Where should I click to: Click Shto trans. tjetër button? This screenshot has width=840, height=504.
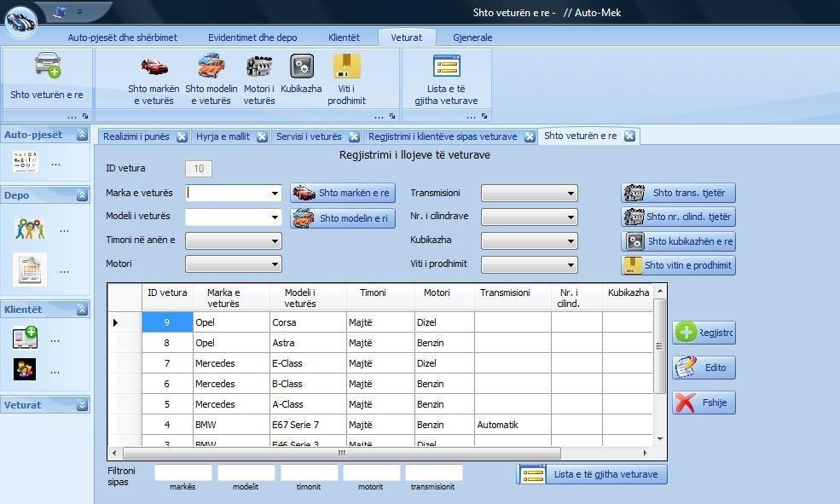[678, 193]
